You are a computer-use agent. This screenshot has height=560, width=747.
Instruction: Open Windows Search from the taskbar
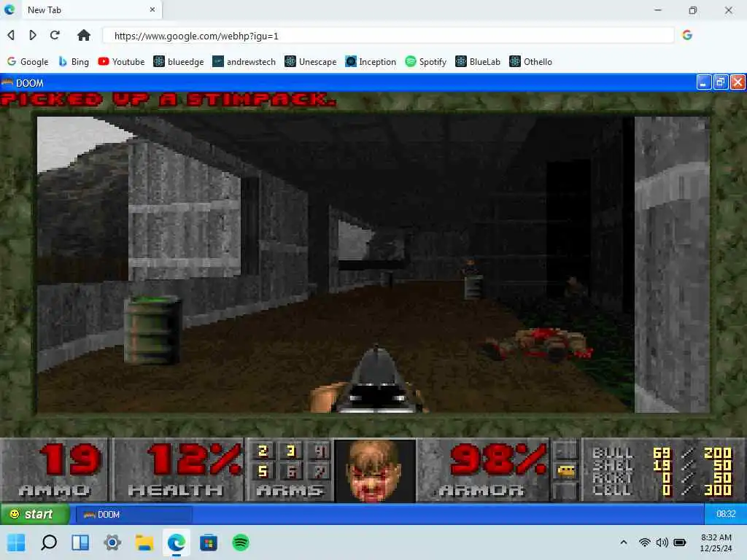pos(49,542)
